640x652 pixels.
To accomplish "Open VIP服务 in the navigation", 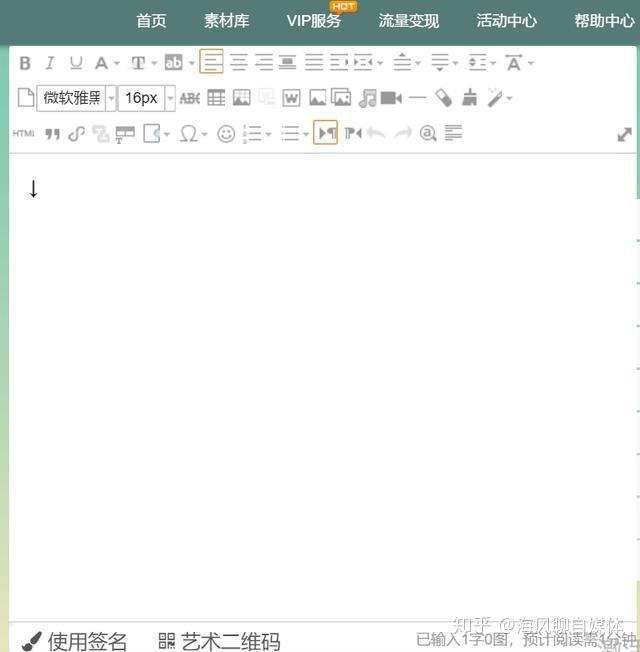I will tap(314, 21).
